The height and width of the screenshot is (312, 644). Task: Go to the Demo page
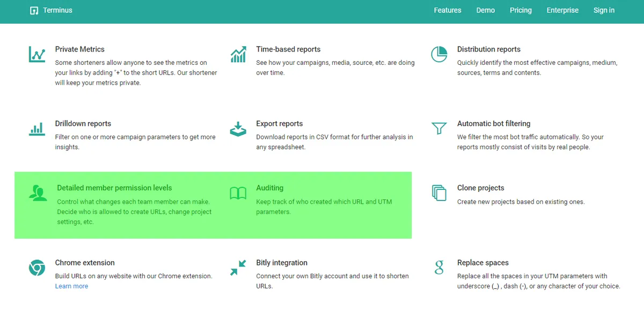point(486,10)
